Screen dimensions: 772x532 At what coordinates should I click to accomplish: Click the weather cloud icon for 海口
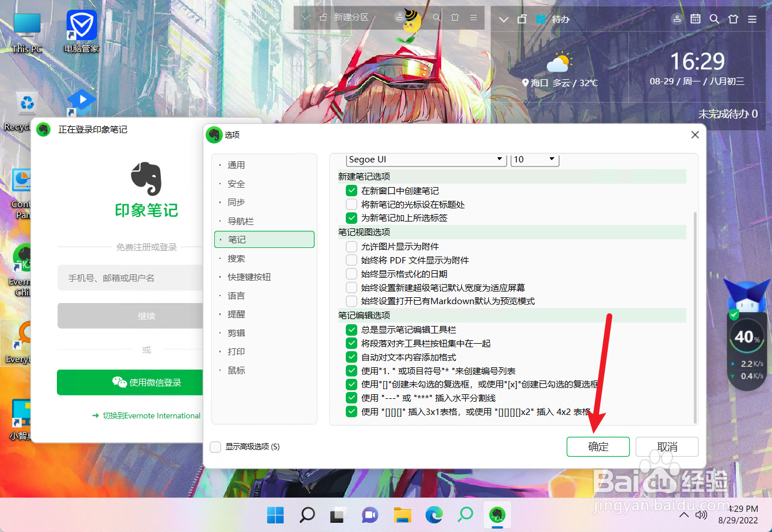click(x=559, y=63)
